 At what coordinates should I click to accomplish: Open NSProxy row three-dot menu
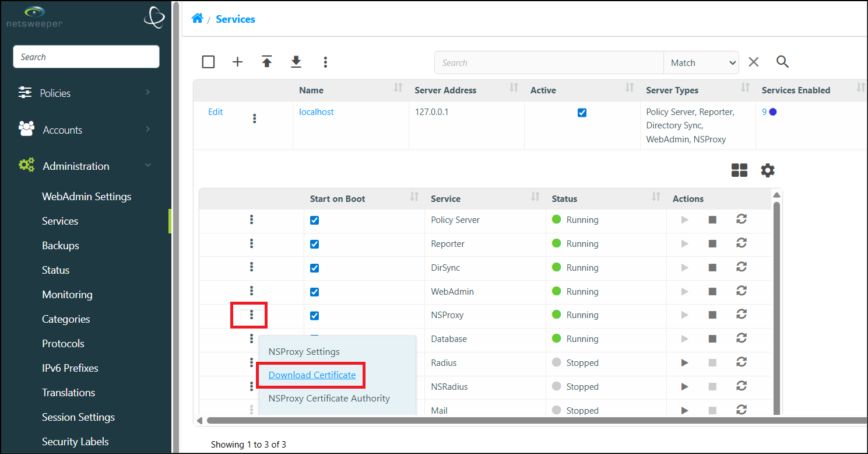(251, 315)
